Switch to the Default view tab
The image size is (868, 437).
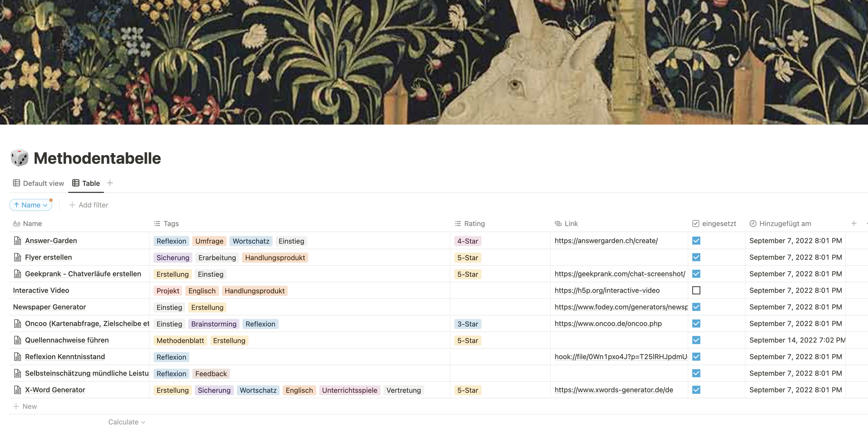coord(39,183)
